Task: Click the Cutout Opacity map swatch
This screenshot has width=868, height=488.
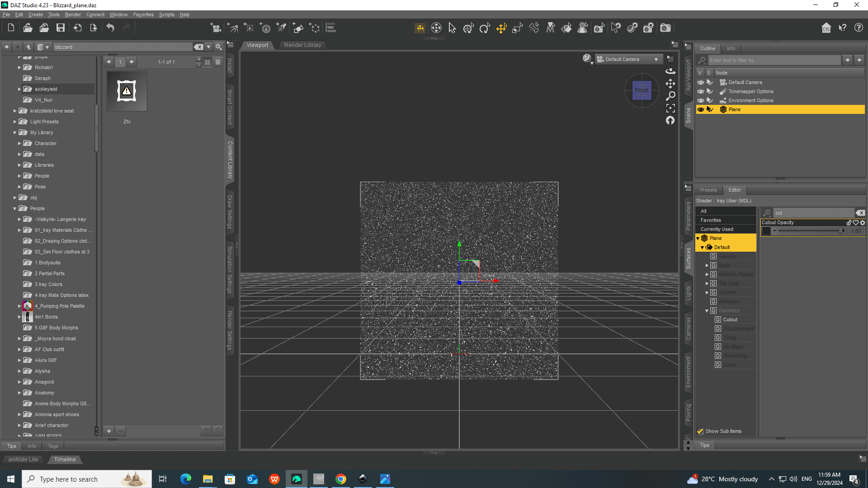Action: pos(766,231)
